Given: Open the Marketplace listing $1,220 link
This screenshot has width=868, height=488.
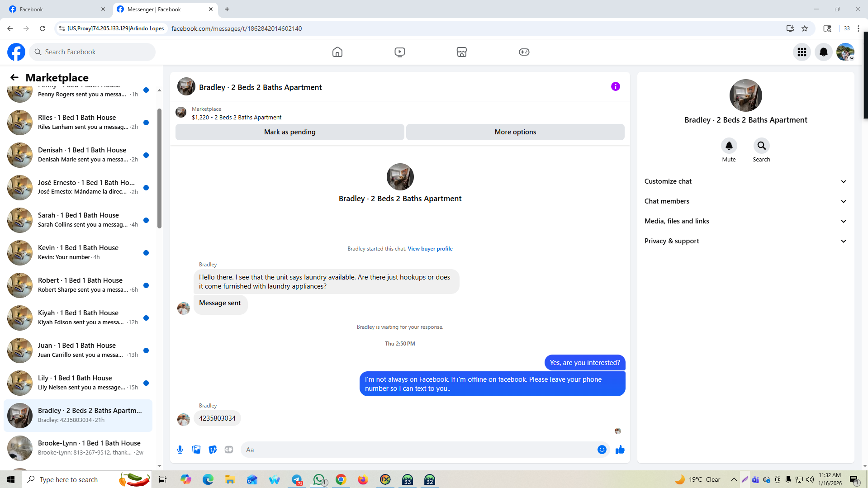Looking at the screenshot, I should point(236,118).
